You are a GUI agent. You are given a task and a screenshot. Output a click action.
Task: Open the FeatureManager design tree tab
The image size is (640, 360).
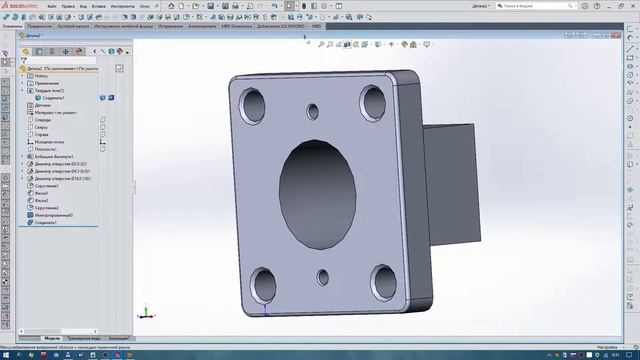pos(26,51)
